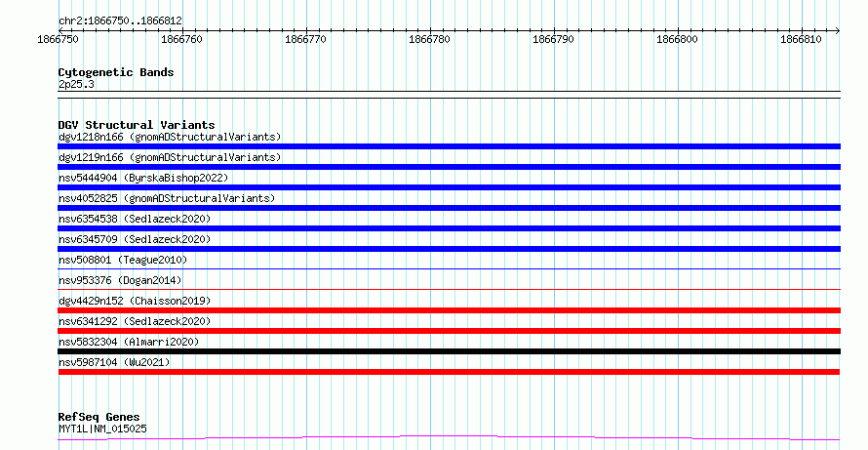
Task: Click the RefSeq Genes track title
Action: click(99, 417)
